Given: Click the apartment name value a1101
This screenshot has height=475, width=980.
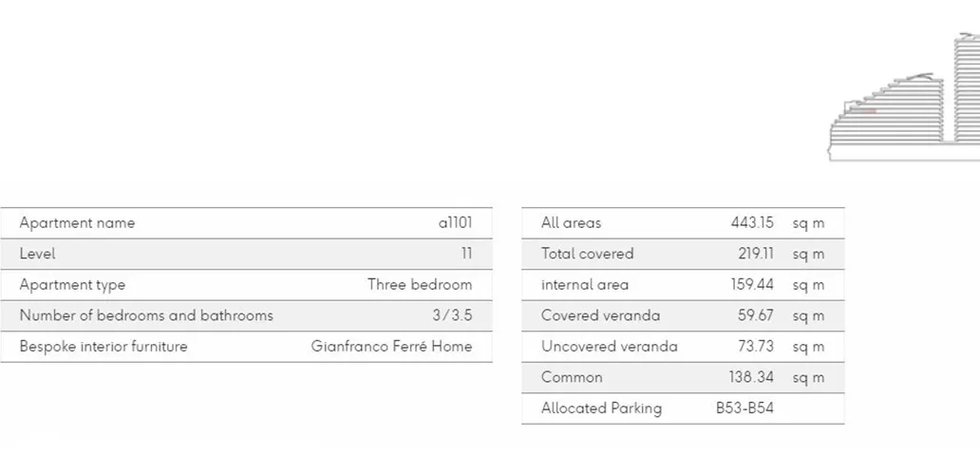Looking at the screenshot, I should (x=455, y=223).
